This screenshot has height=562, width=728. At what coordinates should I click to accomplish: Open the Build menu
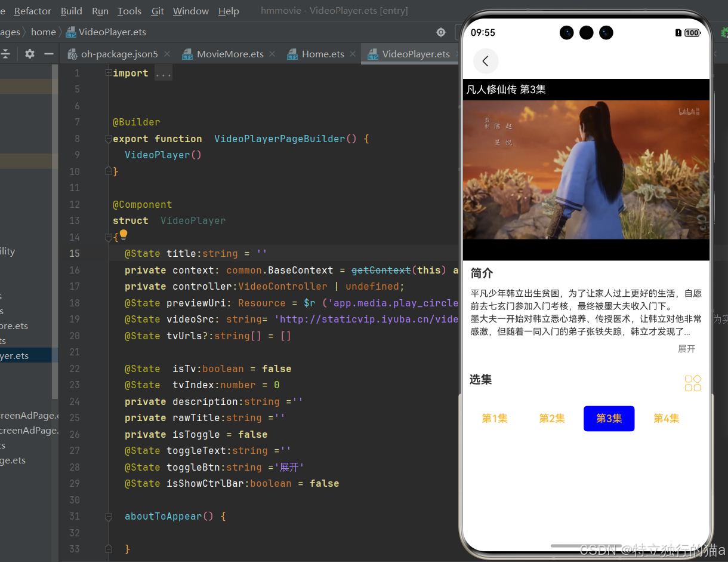point(72,11)
